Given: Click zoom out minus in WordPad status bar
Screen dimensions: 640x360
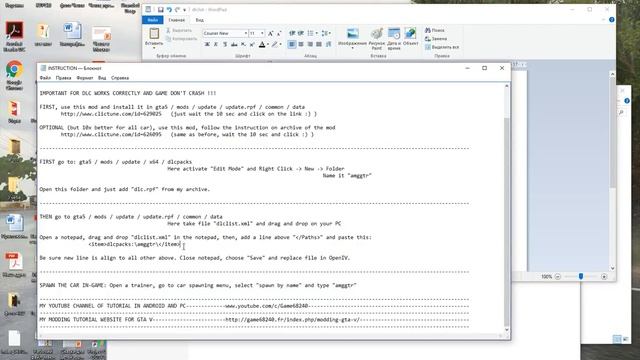Looking at the screenshot, I should [x=558, y=277].
